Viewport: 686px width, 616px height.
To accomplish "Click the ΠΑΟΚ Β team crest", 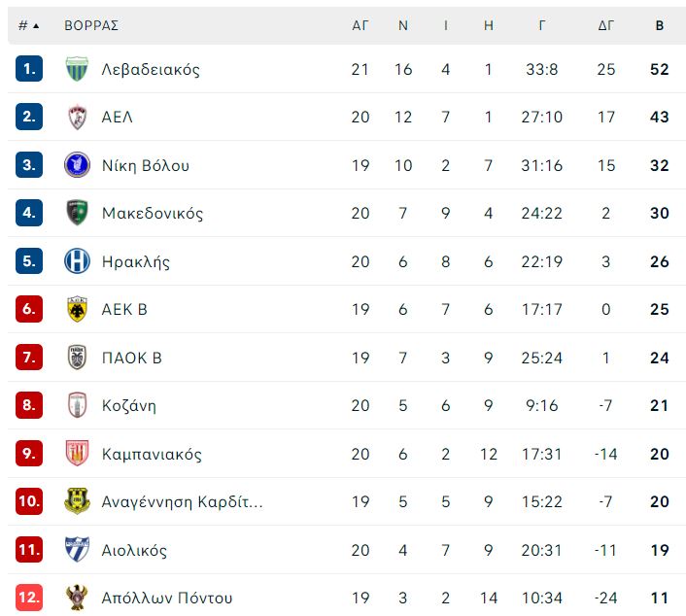I will [x=77, y=357].
